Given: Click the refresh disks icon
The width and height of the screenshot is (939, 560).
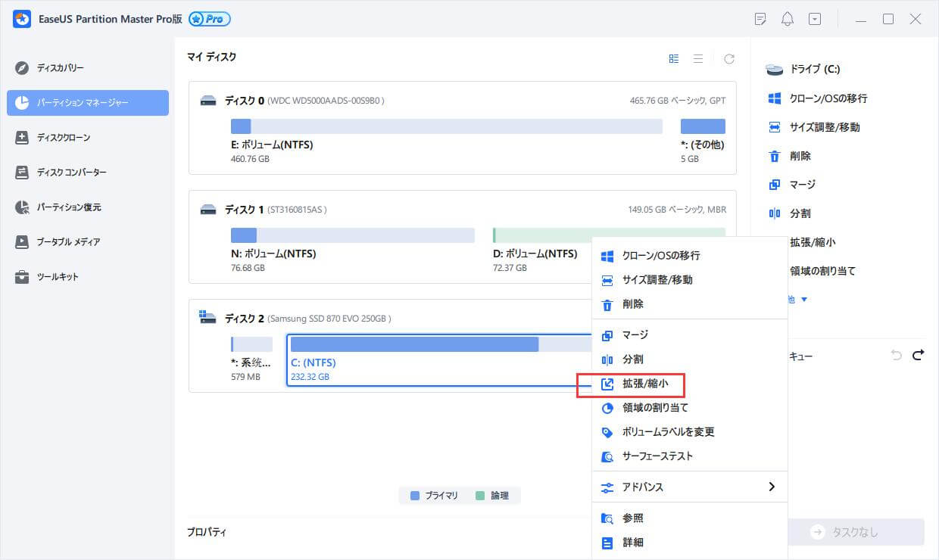Looking at the screenshot, I should tap(728, 59).
